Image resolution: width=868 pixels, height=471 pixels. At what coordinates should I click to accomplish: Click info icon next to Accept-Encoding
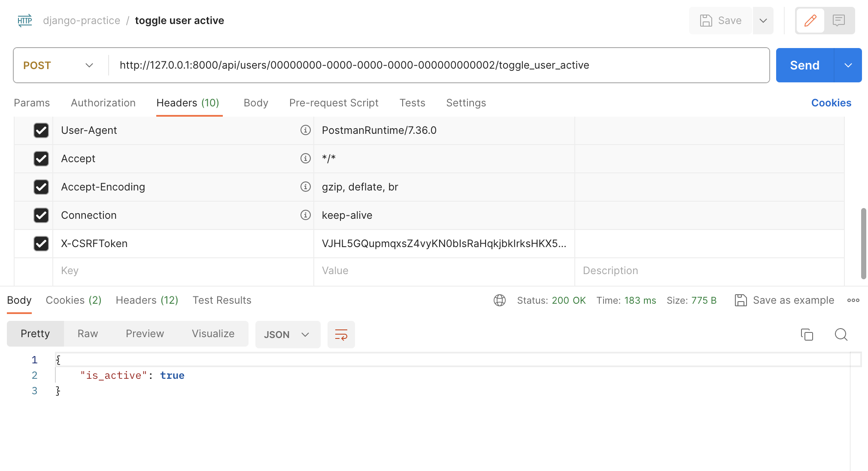[x=305, y=187]
